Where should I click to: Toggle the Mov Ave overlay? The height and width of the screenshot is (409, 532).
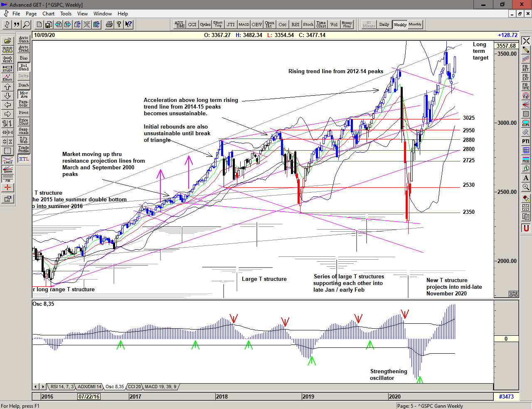coord(24,95)
